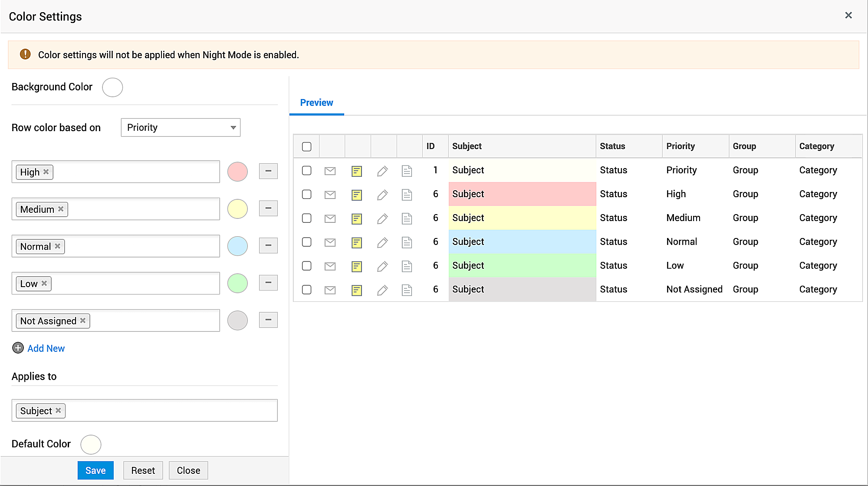Click the document icon in the Low priority row
868x486 pixels.
tap(407, 266)
